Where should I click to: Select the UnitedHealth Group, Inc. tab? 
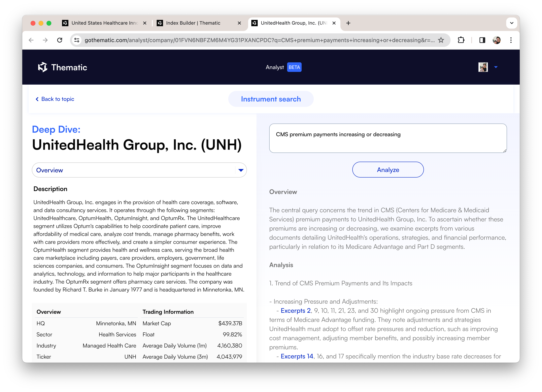coord(294,23)
